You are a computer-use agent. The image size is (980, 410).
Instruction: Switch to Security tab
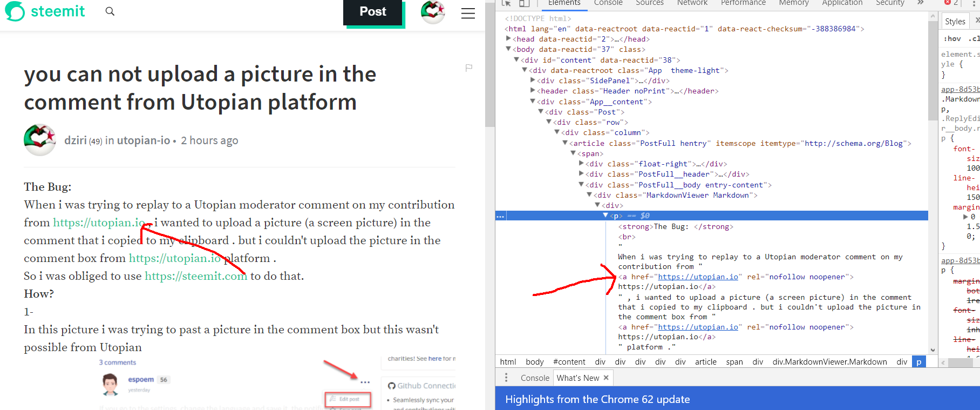point(890,3)
